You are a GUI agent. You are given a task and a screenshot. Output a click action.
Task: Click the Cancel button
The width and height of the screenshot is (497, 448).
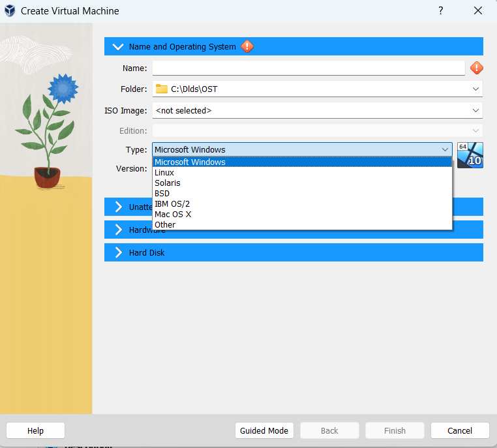pos(460,430)
